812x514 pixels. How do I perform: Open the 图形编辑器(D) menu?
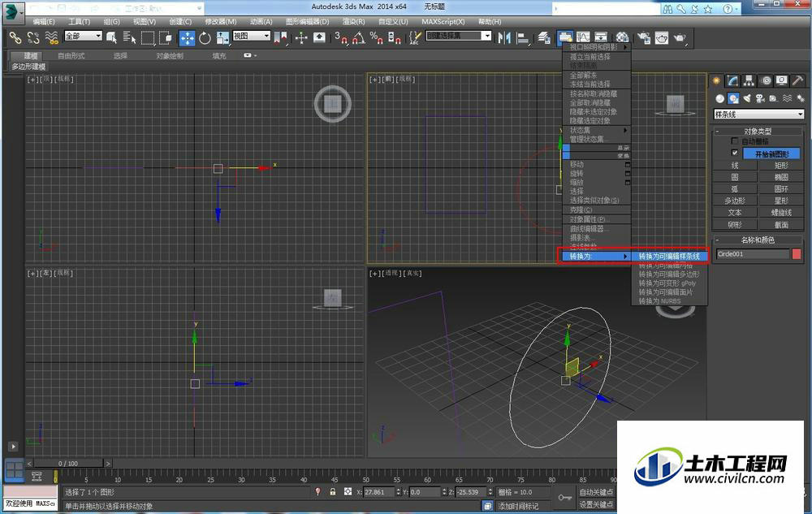(307, 22)
